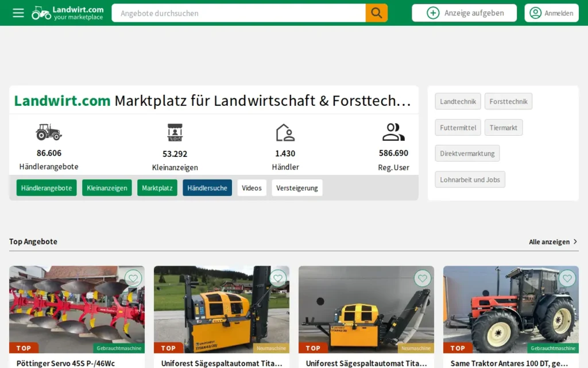Click the chevron next to Alle anzeigen
The width and height of the screenshot is (588, 368).
tap(575, 242)
